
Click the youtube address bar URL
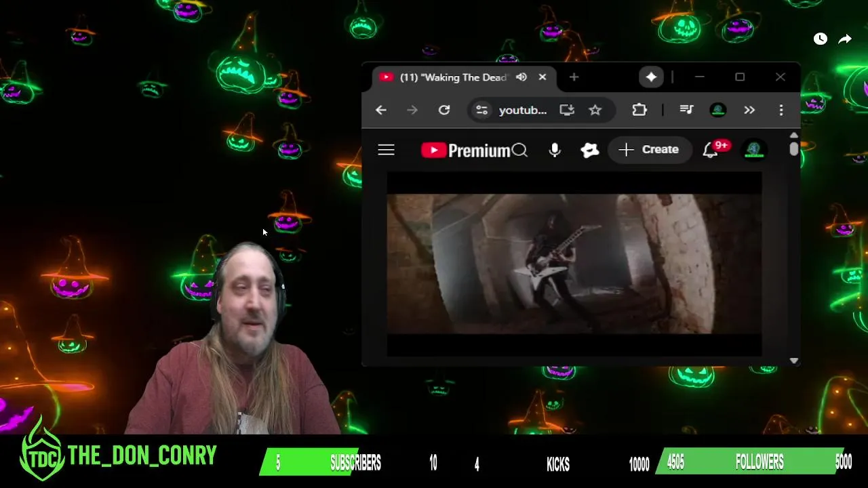coord(523,110)
